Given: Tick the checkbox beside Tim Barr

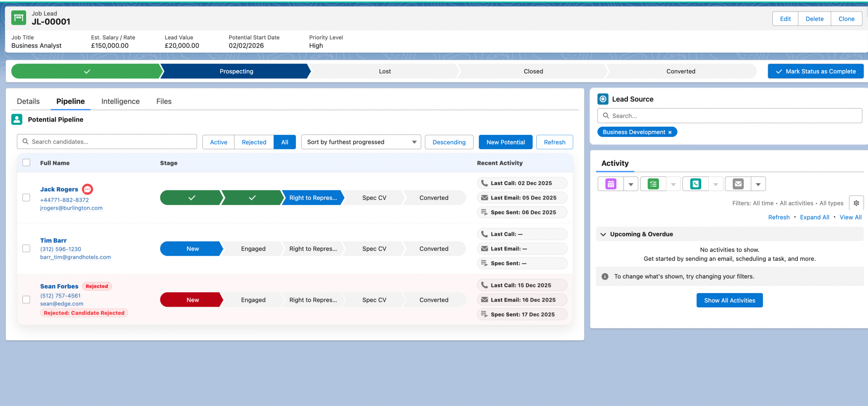Looking at the screenshot, I should (x=26, y=248).
